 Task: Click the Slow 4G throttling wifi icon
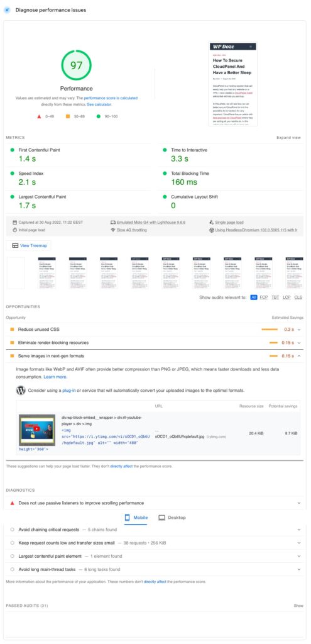point(113,230)
